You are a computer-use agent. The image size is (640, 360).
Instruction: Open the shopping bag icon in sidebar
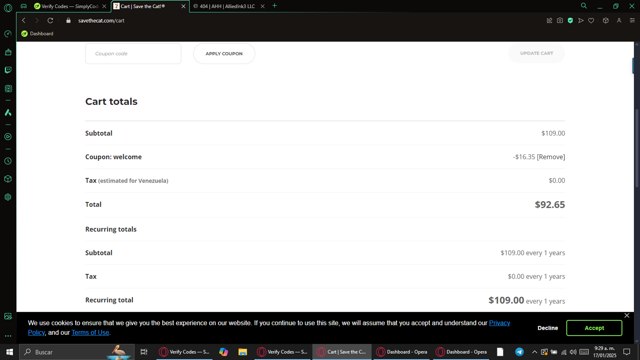coord(8,52)
